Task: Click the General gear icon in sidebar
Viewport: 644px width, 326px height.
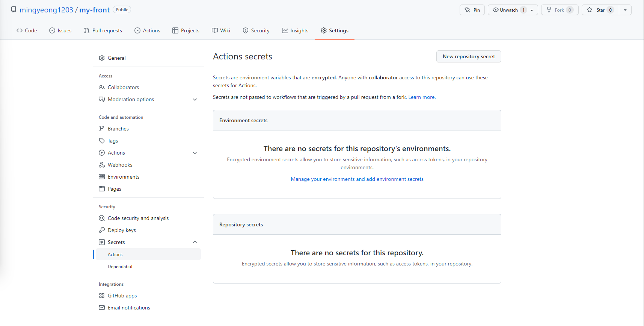Action: pyautogui.click(x=102, y=58)
